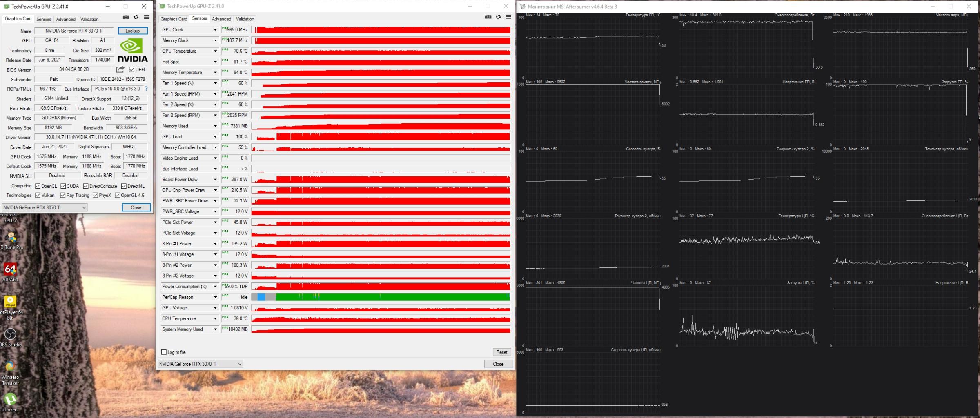Toggle the Ray Tracing checkbox

[x=63, y=195]
